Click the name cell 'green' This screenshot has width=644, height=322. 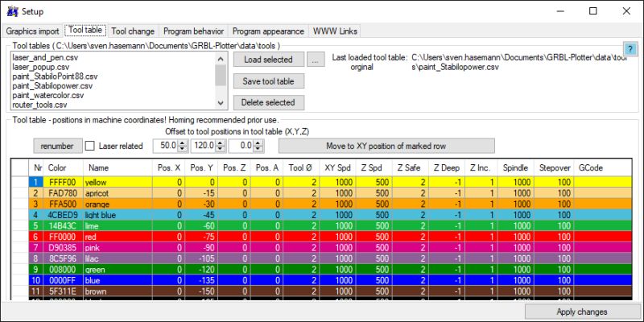click(x=118, y=270)
